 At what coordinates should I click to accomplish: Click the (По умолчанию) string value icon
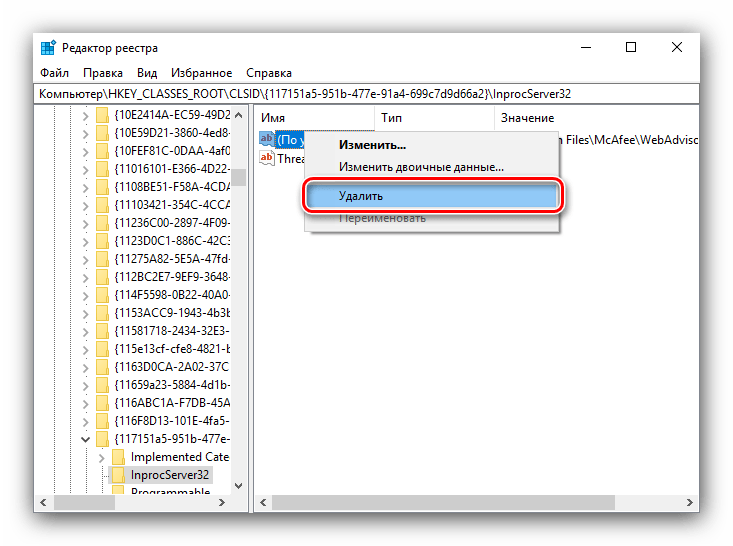[266, 139]
